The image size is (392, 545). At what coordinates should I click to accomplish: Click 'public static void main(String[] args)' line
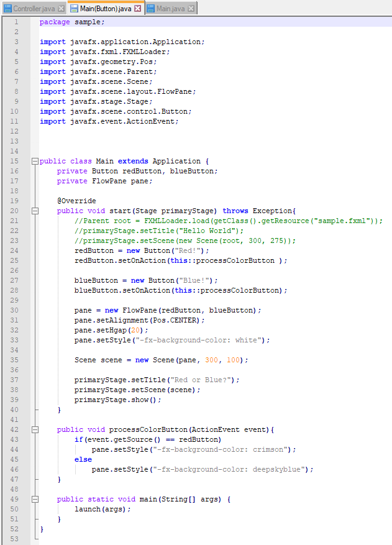pos(144,500)
